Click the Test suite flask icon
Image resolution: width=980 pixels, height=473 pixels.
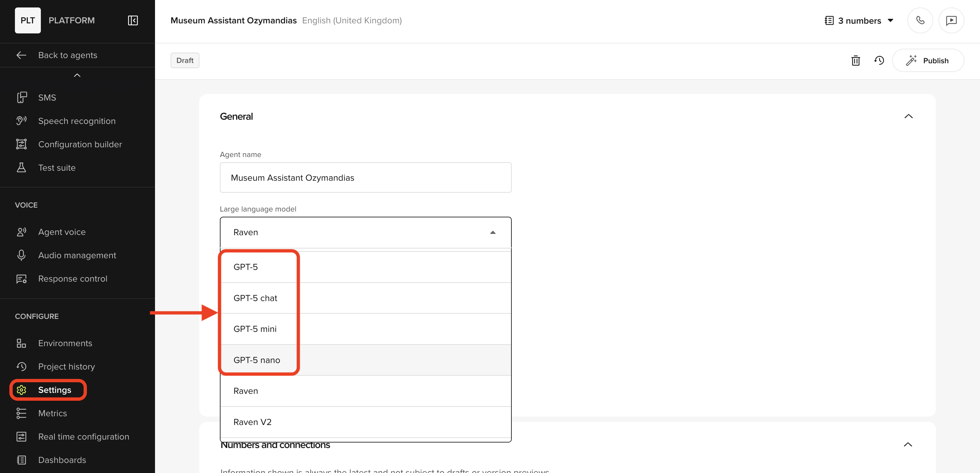point(21,167)
